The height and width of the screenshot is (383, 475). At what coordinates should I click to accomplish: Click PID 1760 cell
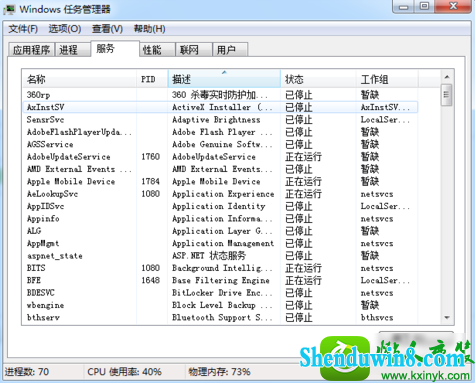(151, 157)
